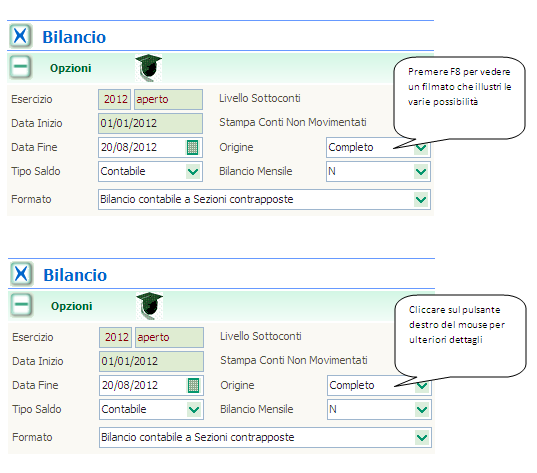This screenshot has height=473, width=537.
Task: Select the upper Esercizio 2012 year field
Action: pos(114,99)
